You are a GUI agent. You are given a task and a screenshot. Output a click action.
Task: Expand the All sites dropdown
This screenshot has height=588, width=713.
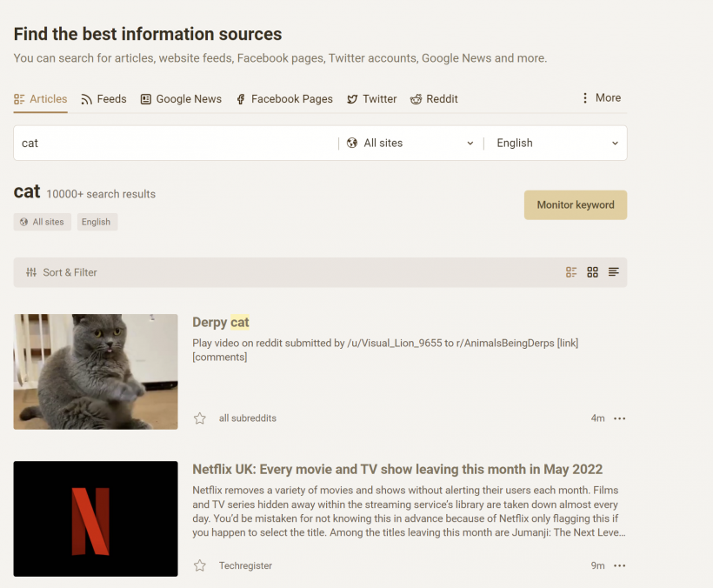click(410, 144)
